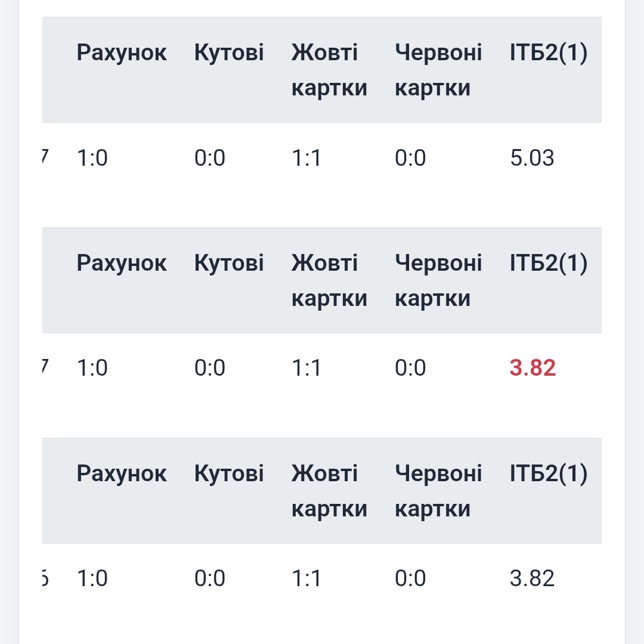Viewport: 644px width, 644px height.
Task: Click the Рахунок header in the first table
Action: tap(122, 53)
